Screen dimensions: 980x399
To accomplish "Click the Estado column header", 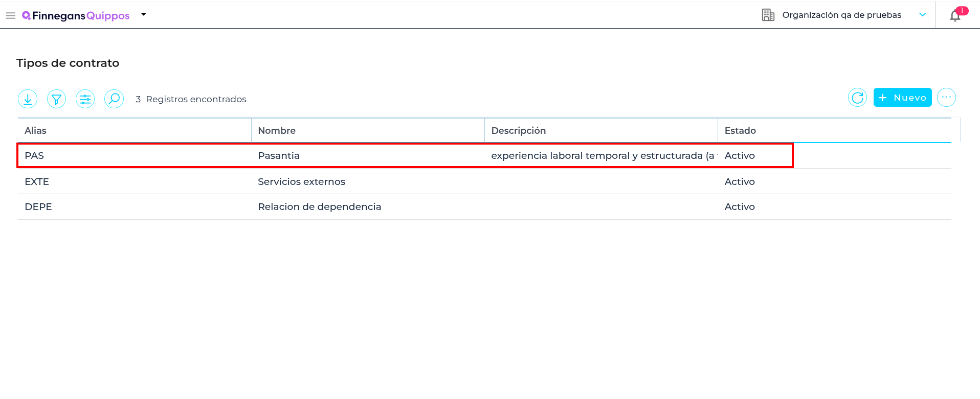I will [740, 130].
